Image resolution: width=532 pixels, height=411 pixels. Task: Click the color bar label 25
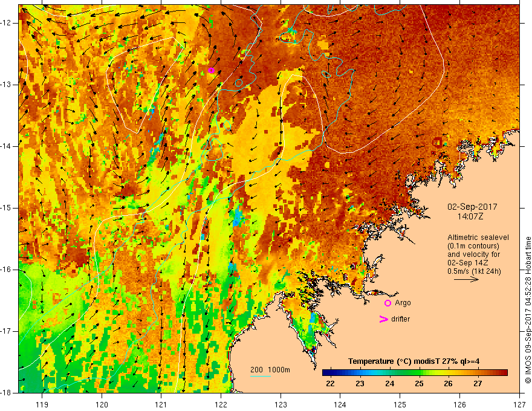click(x=419, y=384)
